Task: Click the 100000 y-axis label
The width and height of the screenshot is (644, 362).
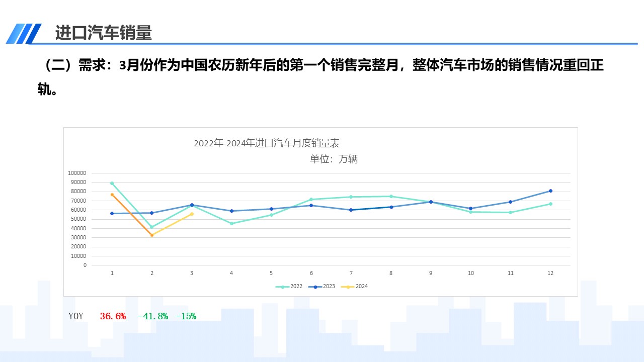Action: [x=77, y=173]
